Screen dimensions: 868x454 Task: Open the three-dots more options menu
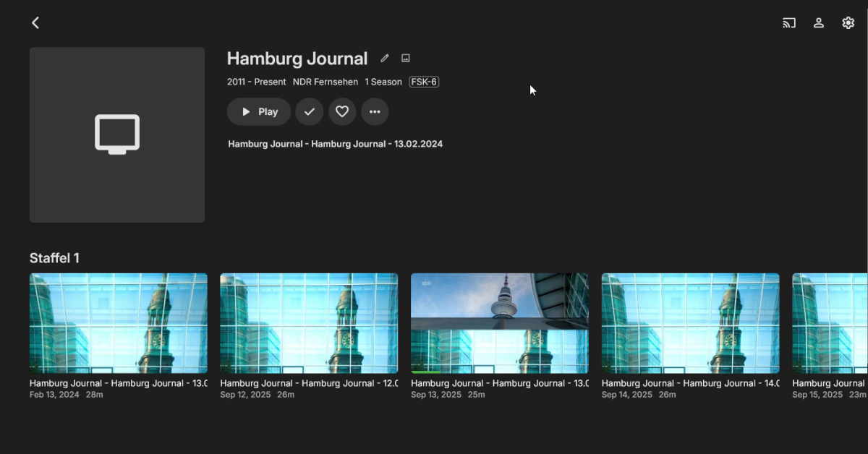tap(375, 112)
